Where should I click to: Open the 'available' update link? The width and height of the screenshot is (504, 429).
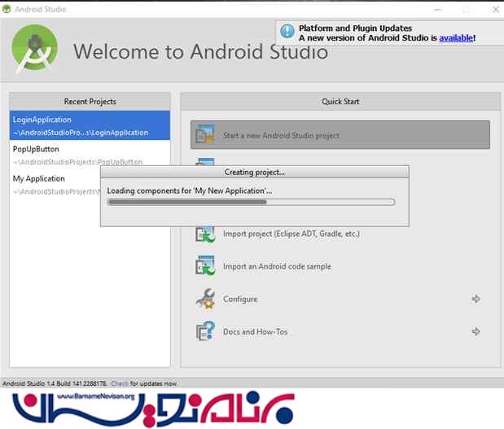(456, 38)
